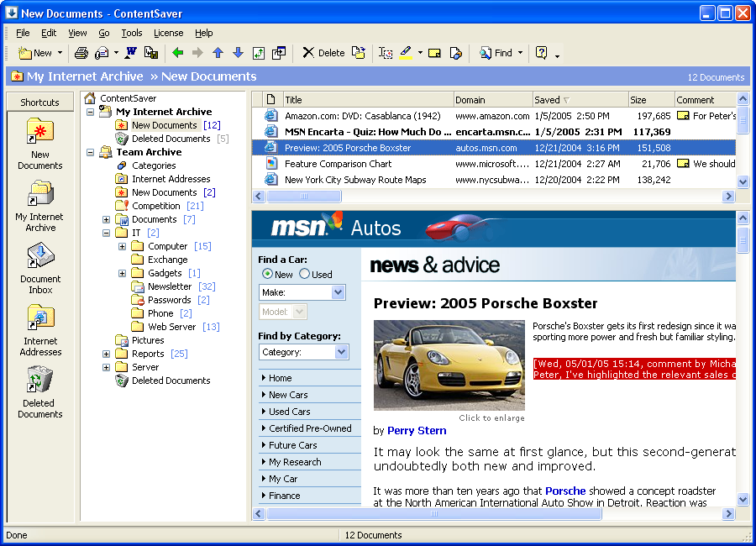
Task: Click the Shortcuts panel header
Action: tap(40, 102)
